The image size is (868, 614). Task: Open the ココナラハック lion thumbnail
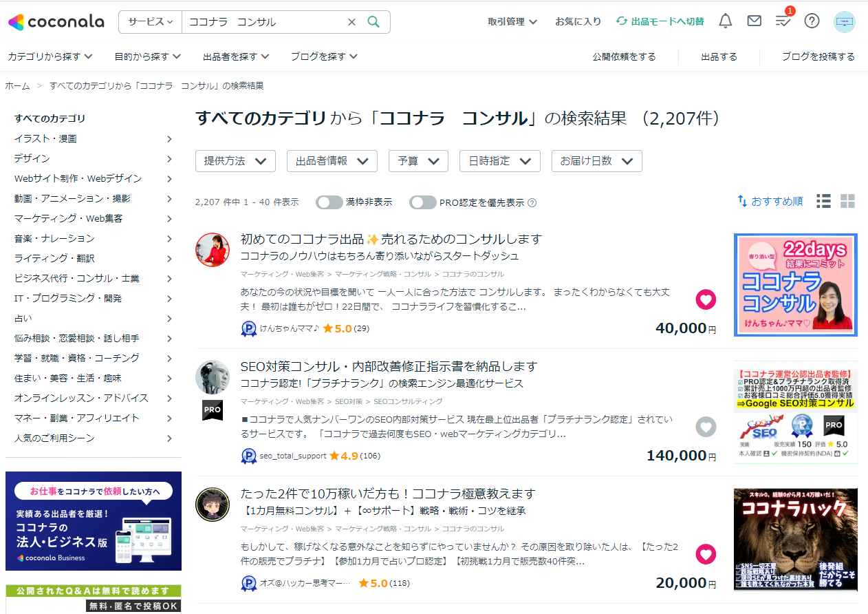796,540
